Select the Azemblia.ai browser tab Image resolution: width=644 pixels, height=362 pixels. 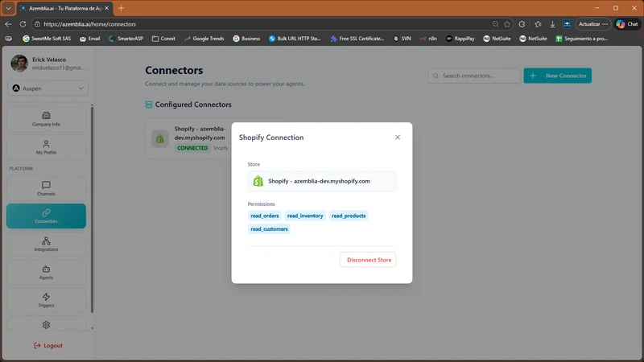pos(65,8)
